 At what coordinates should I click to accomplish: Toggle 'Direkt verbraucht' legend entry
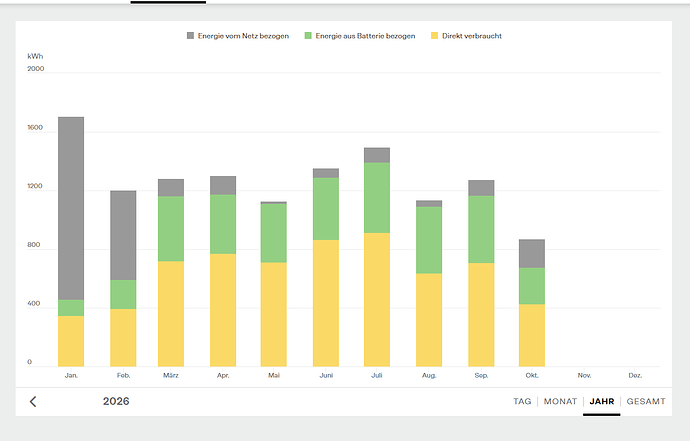[466, 36]
